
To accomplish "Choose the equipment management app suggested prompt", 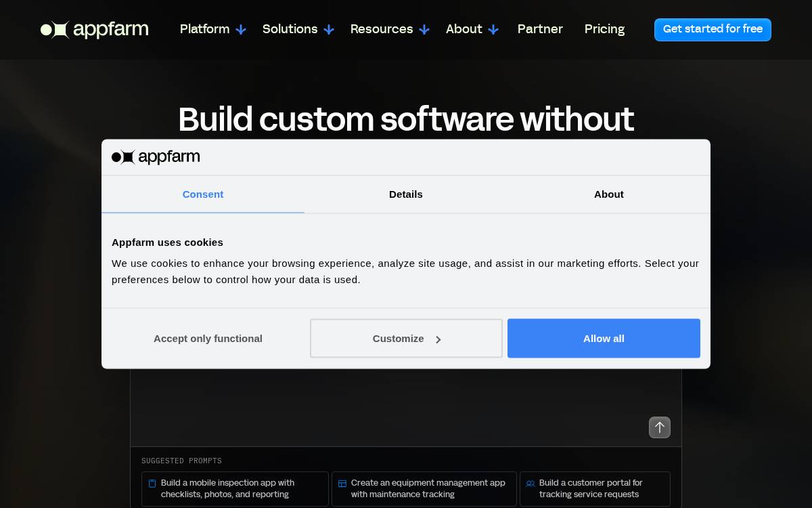I will pos(424,489).
